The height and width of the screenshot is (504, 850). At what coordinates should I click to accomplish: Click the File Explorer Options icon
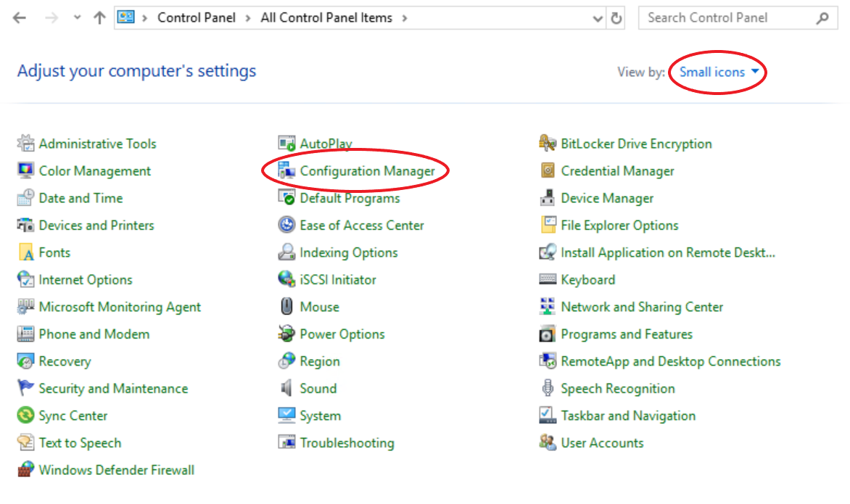[x=548, y=225]
